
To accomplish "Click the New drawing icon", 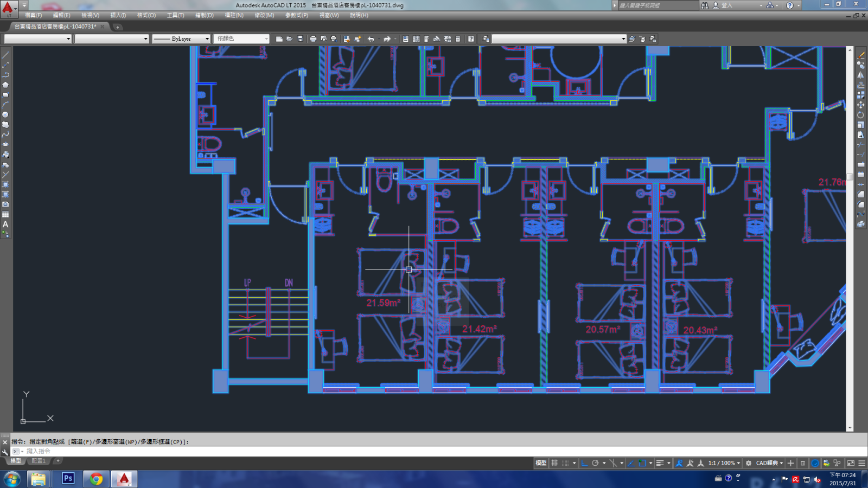I will point(279,39).
